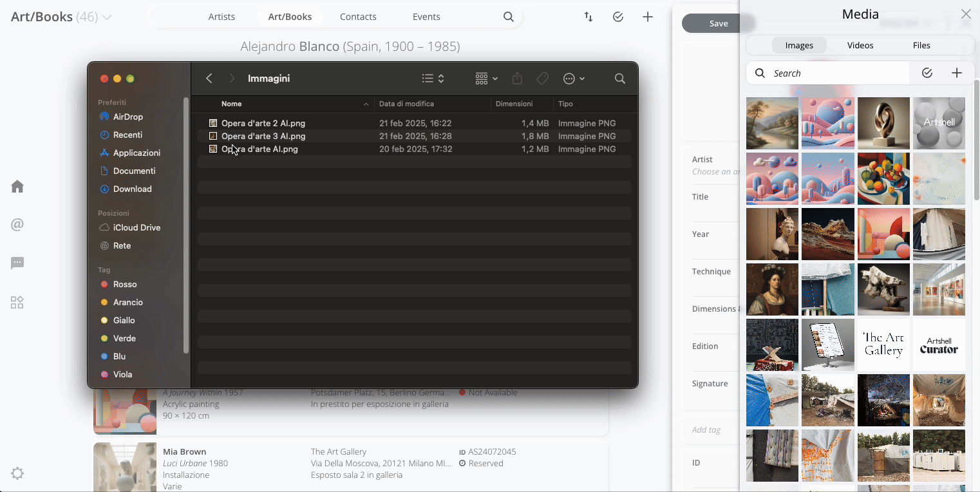Image resolution: width=980 pixels, height=492 pixels.
Task: Open Finder group-by grid dropdown
Action: 486,79
